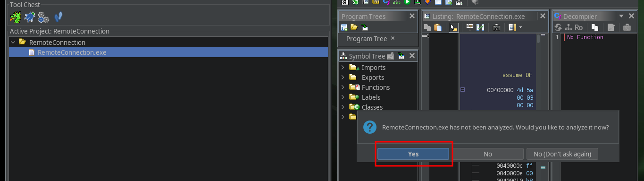Screen dimensions: 644x181
Task: Click the 0101 bytes view toolbar icon
Action: coord(344,2)
